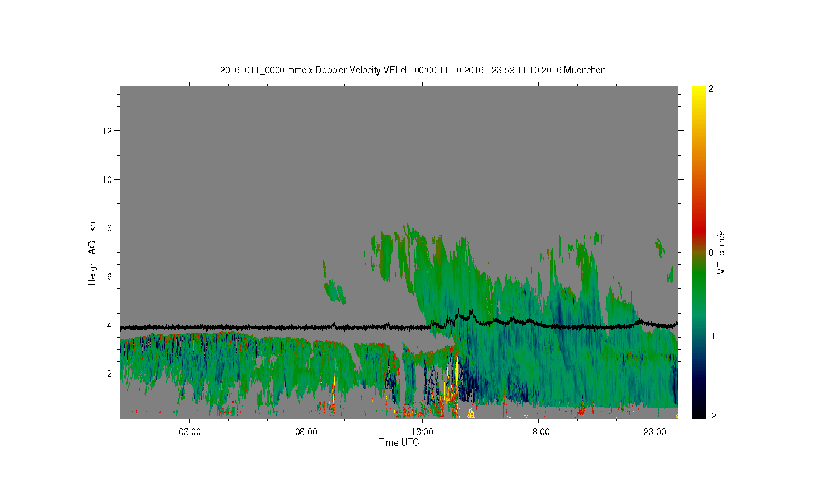
Task: Click the yellow top end of the colorbar
Action: click(698, 90)
